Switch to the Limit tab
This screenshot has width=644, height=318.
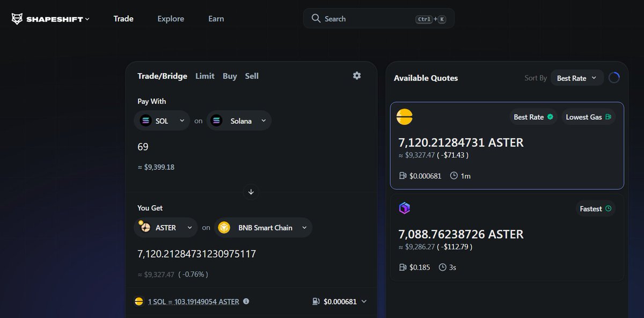pos(205,76)
